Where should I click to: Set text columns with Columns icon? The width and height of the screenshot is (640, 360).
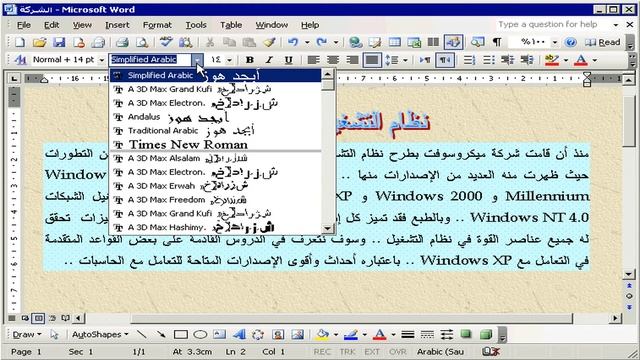433,42
